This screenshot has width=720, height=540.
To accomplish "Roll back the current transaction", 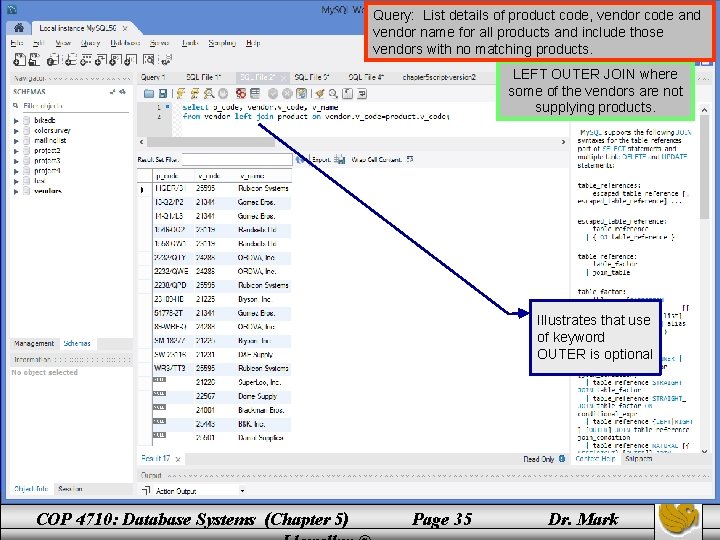I will (287, 94).
